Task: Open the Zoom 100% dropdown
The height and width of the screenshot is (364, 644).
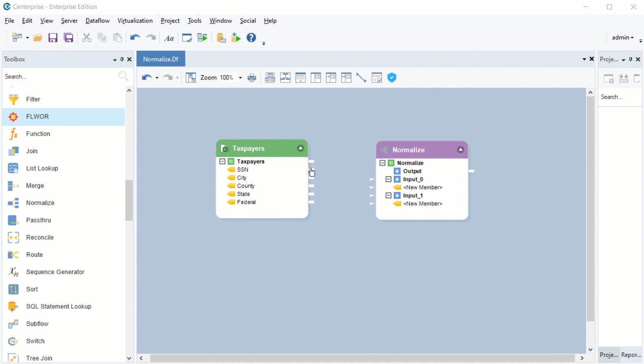Action: [x=240, y=78]
